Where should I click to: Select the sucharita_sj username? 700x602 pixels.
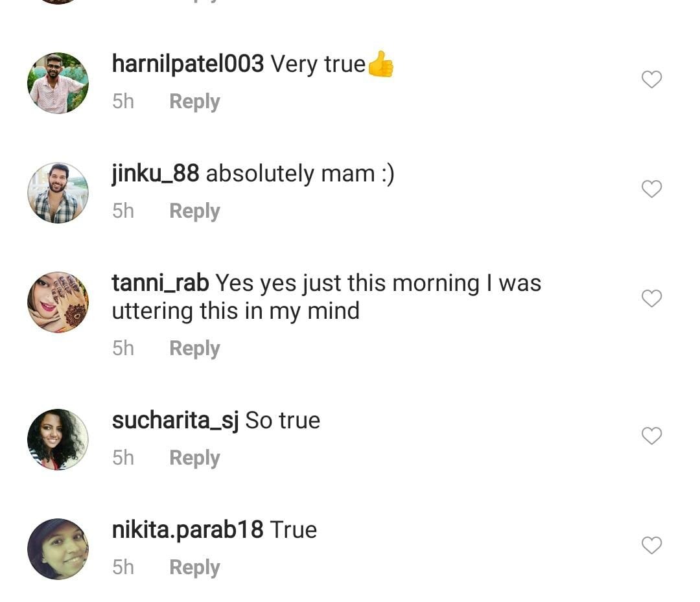point(175,421)
